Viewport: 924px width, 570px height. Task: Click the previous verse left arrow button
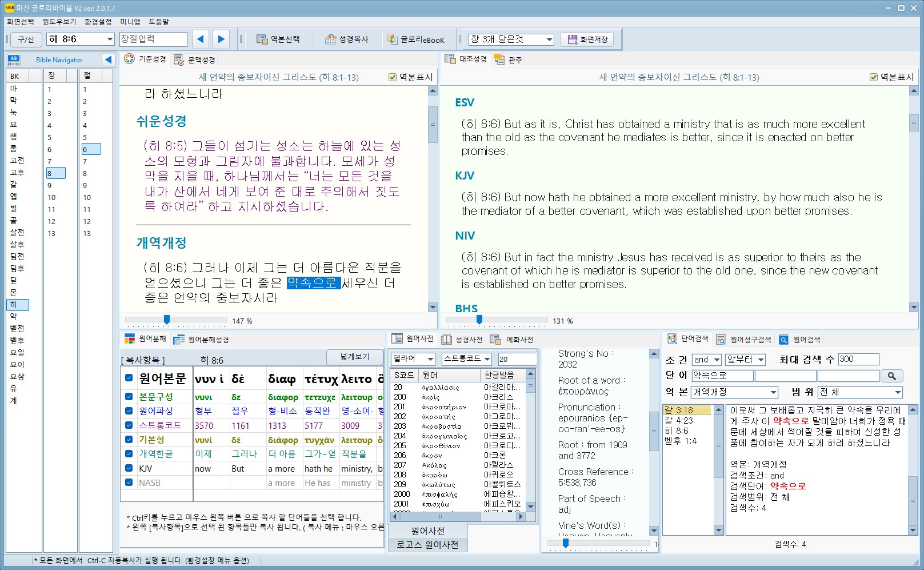[x=200, y=39]
